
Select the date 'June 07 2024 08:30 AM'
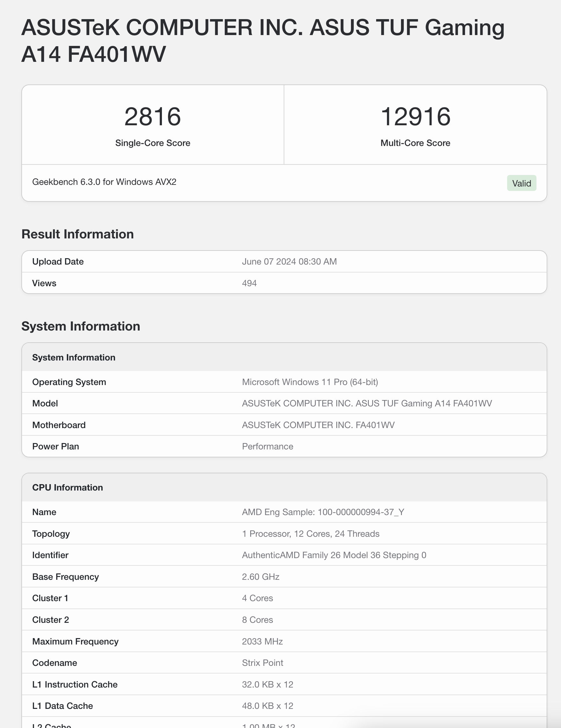click(x=289, y=262)
